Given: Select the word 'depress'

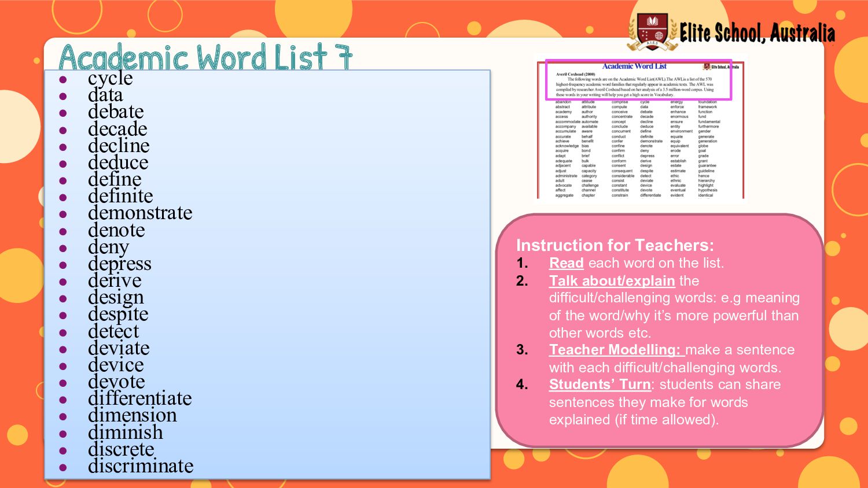Looking at the screenshot, I should click(x=120, y=264).
